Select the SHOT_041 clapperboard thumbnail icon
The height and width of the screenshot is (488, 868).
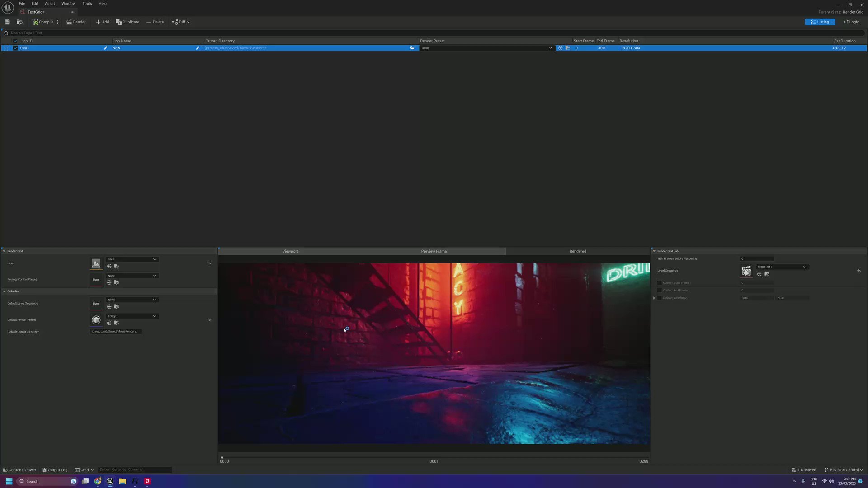pos(746,271)
